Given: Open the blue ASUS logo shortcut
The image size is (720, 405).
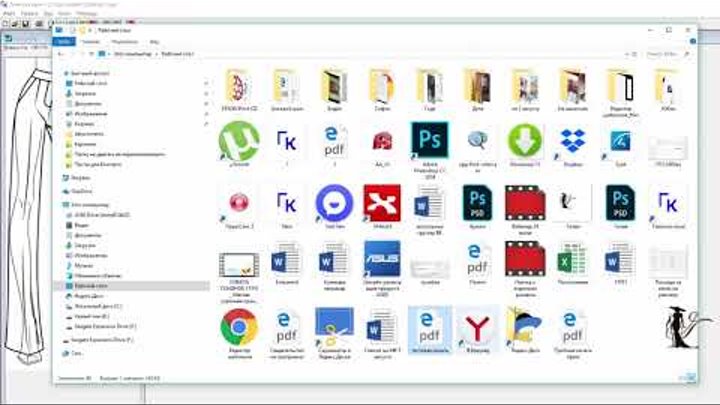Looking at the screenshot, I should pyautogui.click(x=382, y=259).
